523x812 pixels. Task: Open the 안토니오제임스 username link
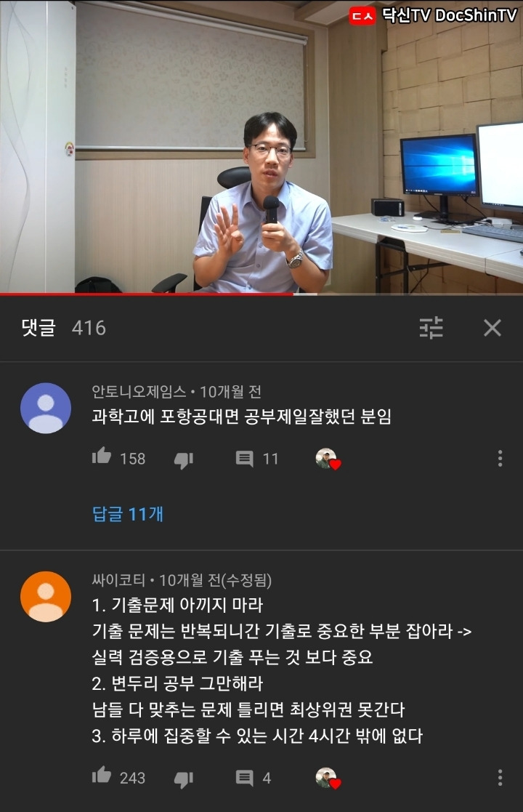click(139, 392)
